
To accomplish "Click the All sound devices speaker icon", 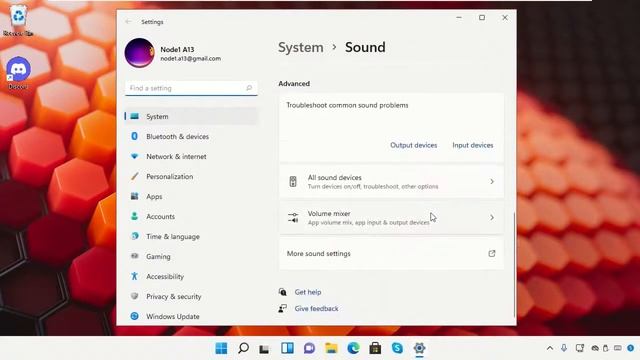I will point(293,182).
